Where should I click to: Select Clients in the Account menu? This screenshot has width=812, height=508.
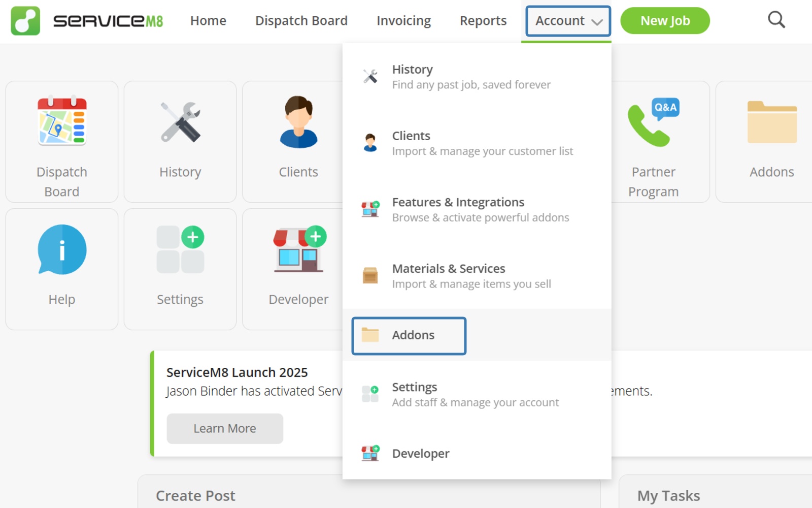tap(477, 143)
